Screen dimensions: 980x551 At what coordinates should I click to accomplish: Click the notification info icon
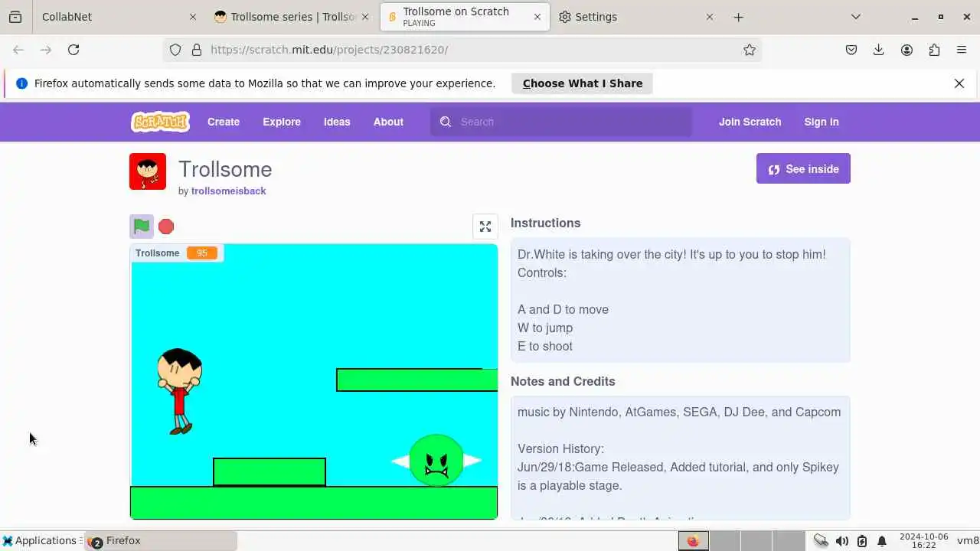coord(21,83)
